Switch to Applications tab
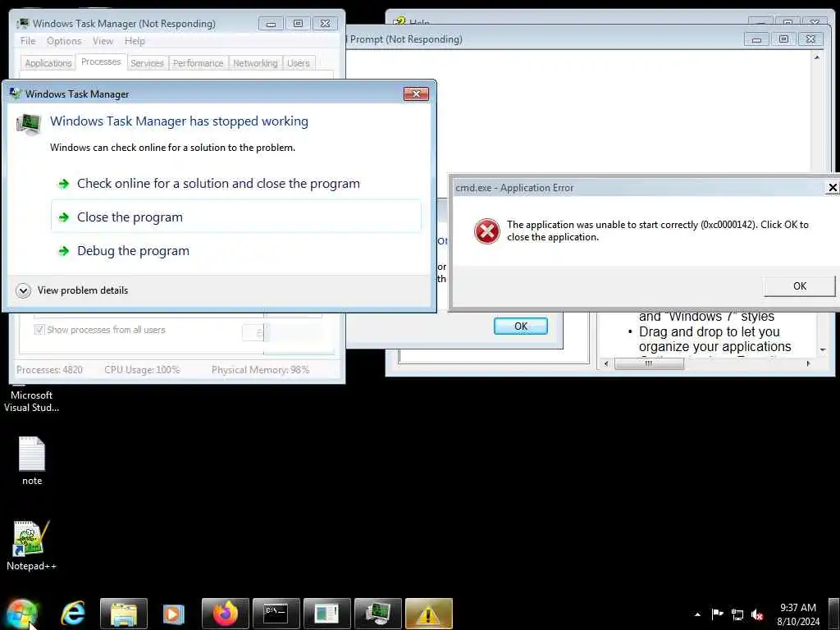840x630 pixels. pyautogui.click(x=48, y=62)
